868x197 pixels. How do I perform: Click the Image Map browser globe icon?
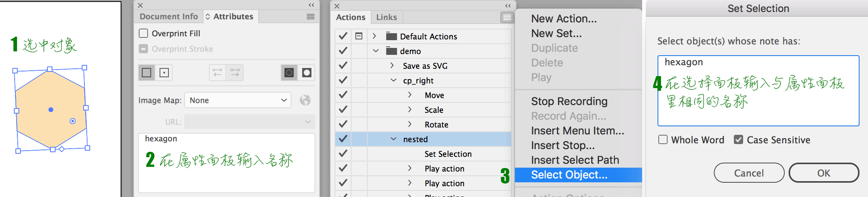[x=305, y=100]
